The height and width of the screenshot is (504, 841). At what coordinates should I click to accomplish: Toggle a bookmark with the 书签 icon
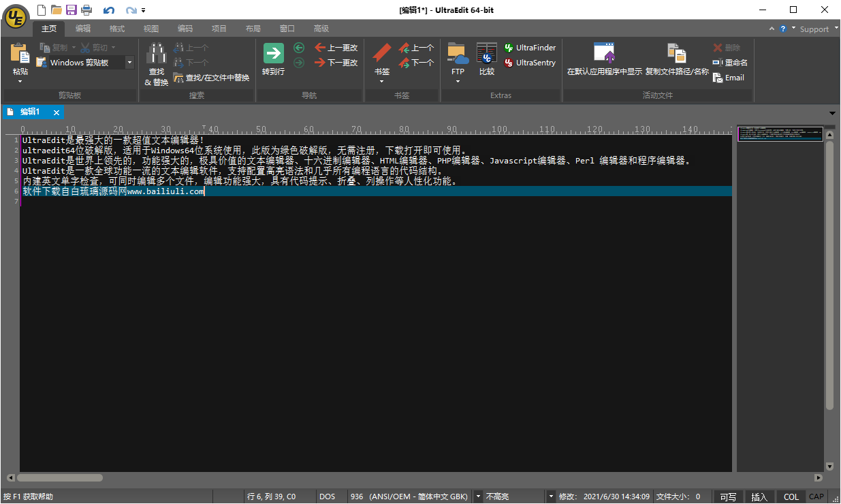381,59
